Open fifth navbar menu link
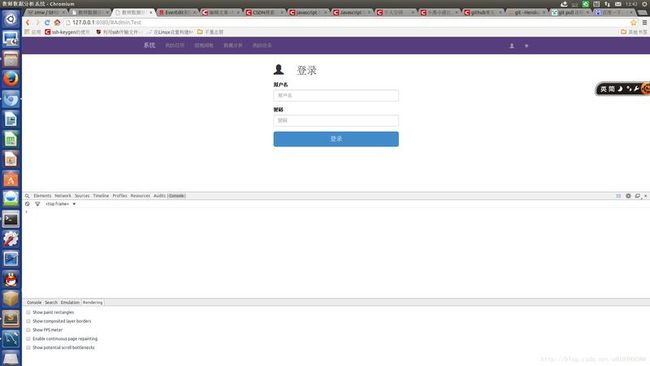This screenshot has height=366, width=650. 262,45
